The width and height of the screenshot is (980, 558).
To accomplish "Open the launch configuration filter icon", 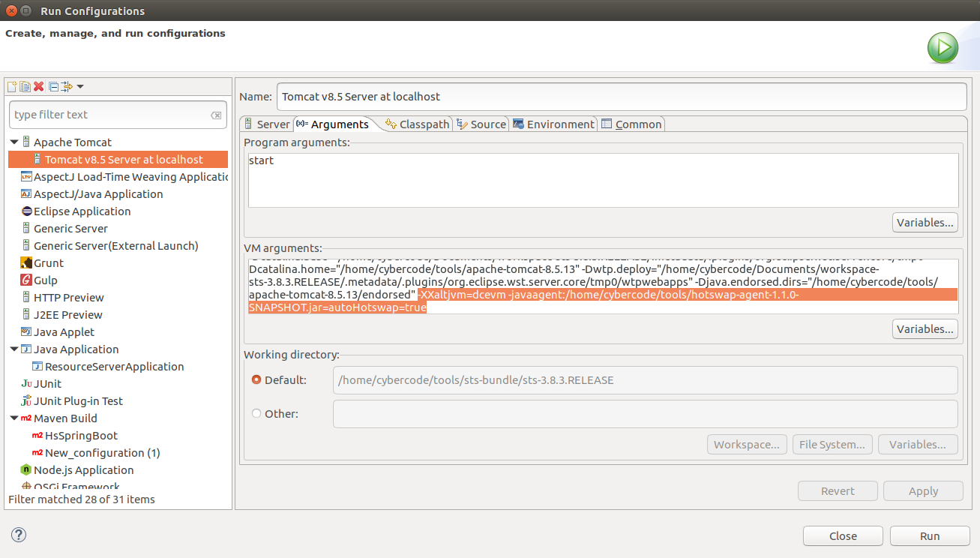I will 66,87.
